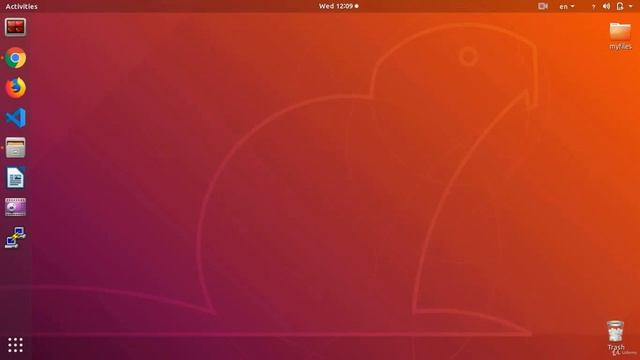Open LibreOffice Writer from the dock
This screenshot has height=360, width=640.
[x=16, y=178]
